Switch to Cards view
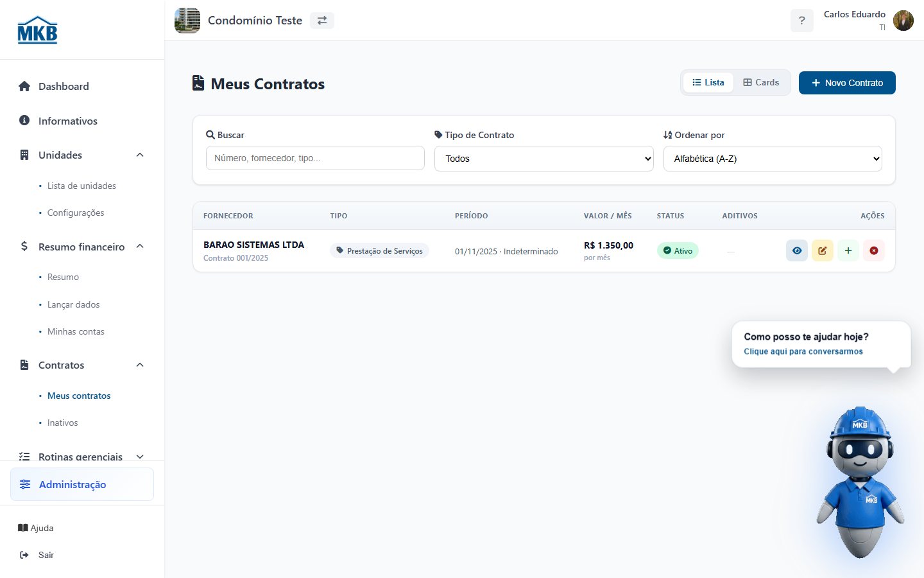Viewport: 924px width, 578px height. pos(761,82)
